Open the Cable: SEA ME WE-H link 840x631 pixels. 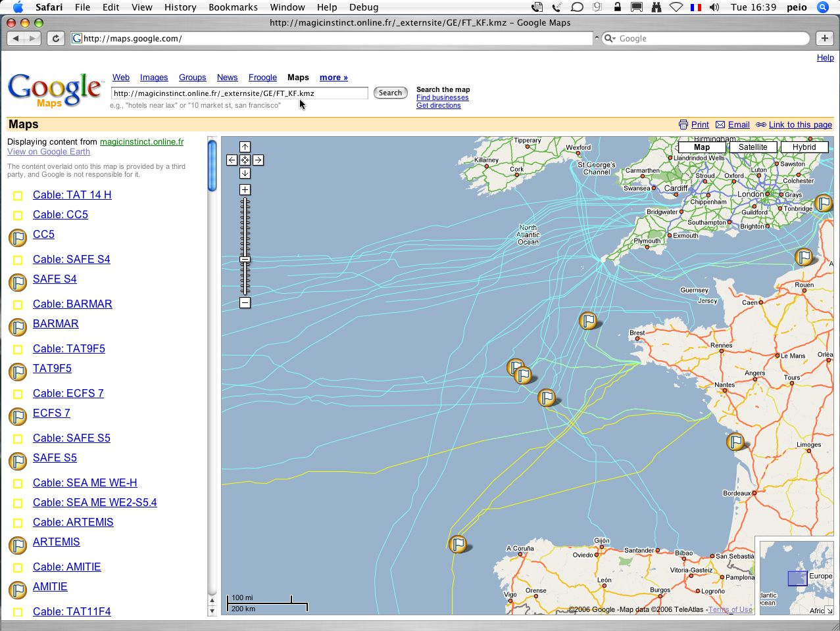pos(85,482)
